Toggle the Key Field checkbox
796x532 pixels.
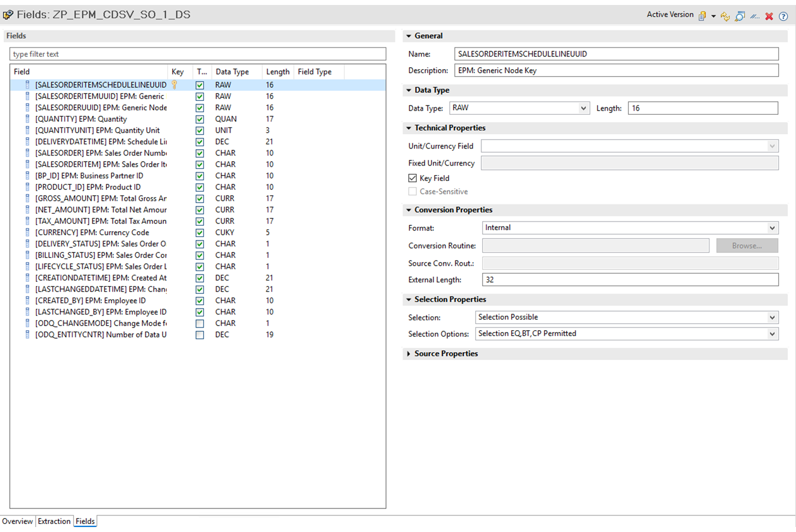(412, 178)
